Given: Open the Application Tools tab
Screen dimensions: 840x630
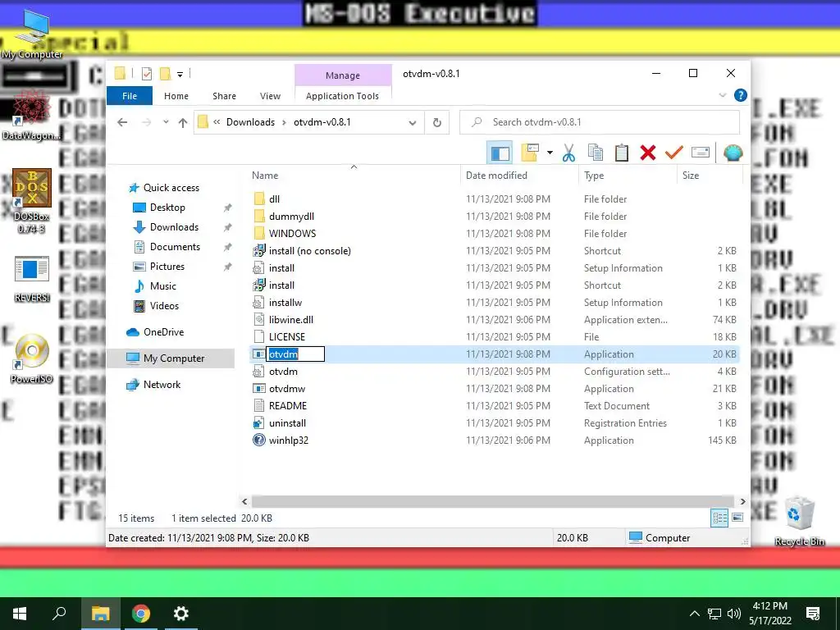Looking at the screenshot, I should (342, 96).
